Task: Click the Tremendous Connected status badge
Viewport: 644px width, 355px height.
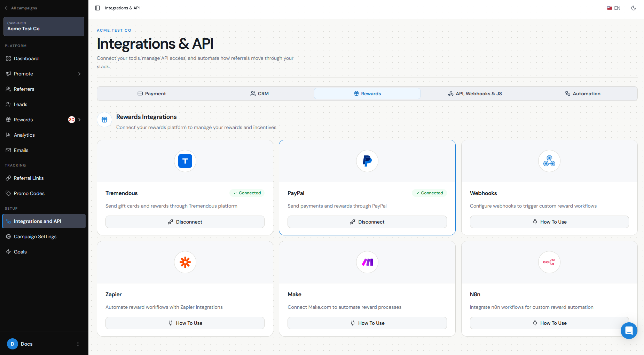Action: [247, 193]
